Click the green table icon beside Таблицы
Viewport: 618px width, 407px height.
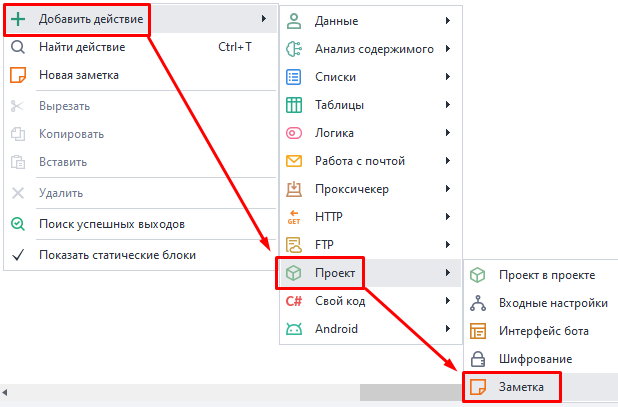[294, 105]
